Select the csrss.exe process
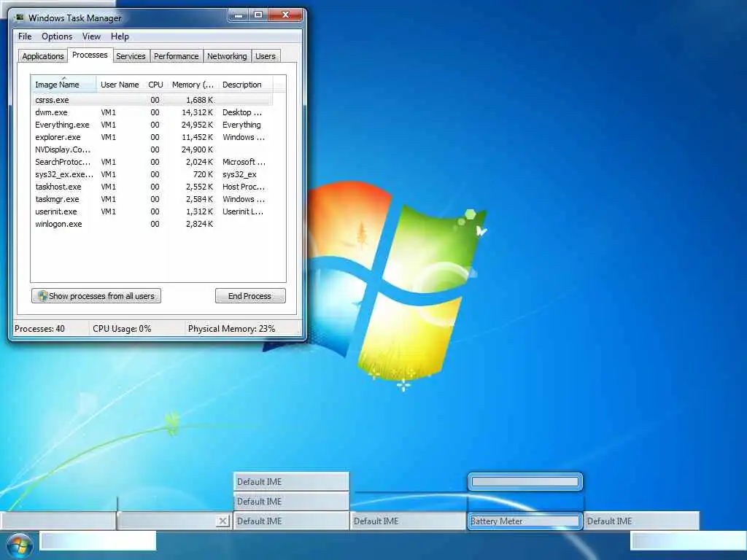The image size is (747, 560). click(x=152, y=100)
